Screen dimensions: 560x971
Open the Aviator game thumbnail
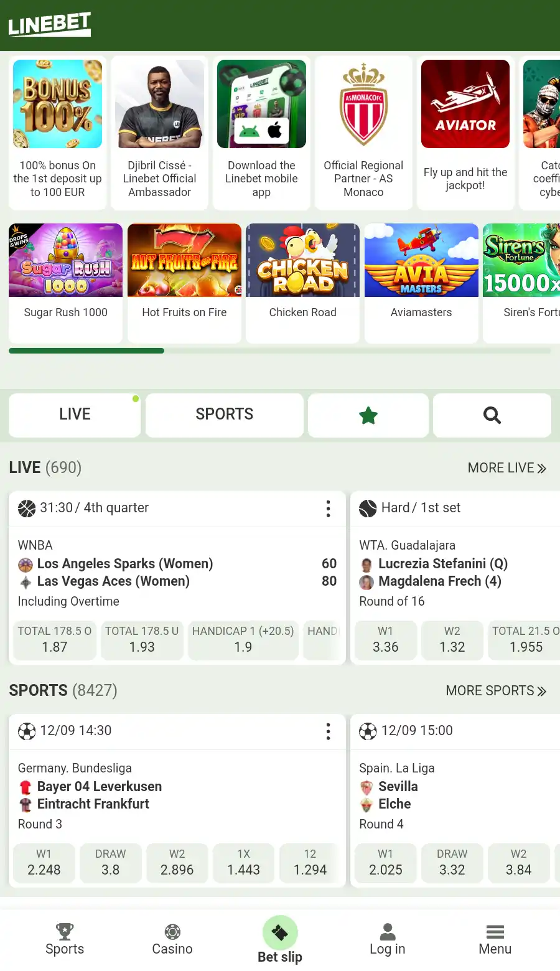465,104
